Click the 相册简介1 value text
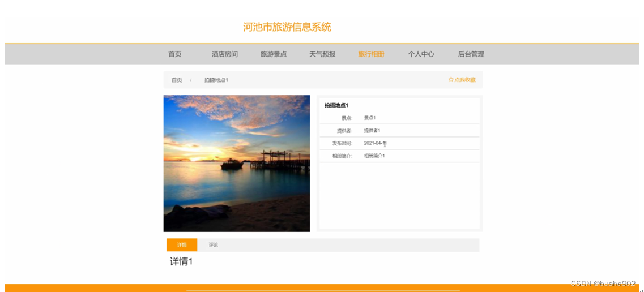Viewport: 644px width, 292px height. point(374,156)
